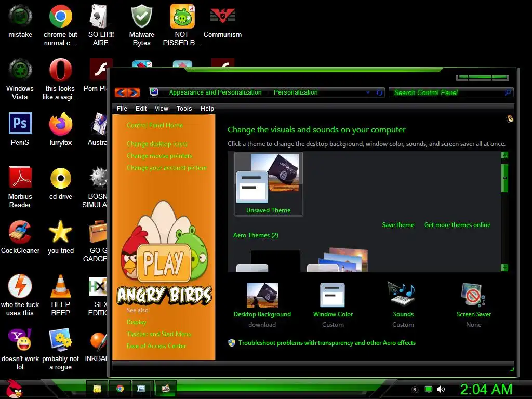532x399 pixels.
Task: Click 'Change mouse pointers' link
Action: [x=159, y=156]
